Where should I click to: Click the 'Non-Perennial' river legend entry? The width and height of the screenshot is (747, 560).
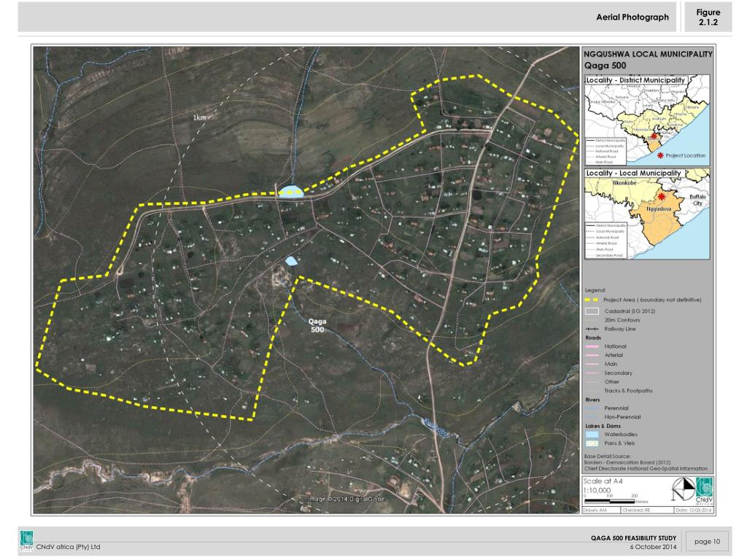(622, 417)
